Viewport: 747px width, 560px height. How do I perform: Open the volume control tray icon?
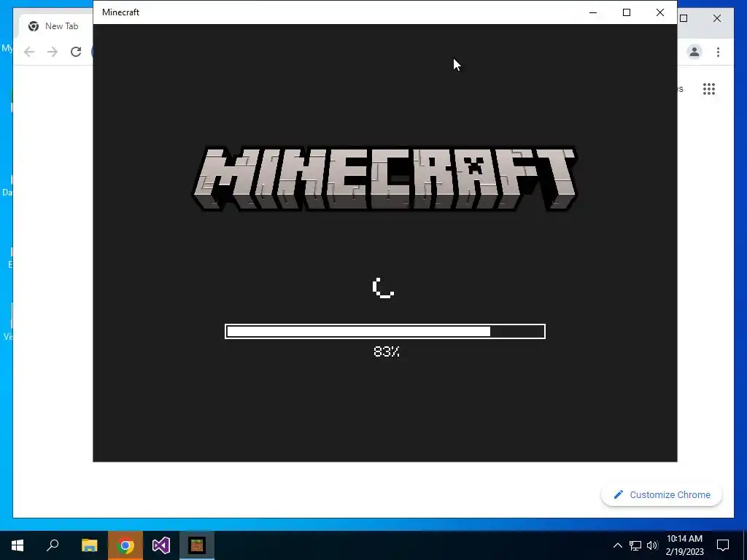tap(652, 545)
